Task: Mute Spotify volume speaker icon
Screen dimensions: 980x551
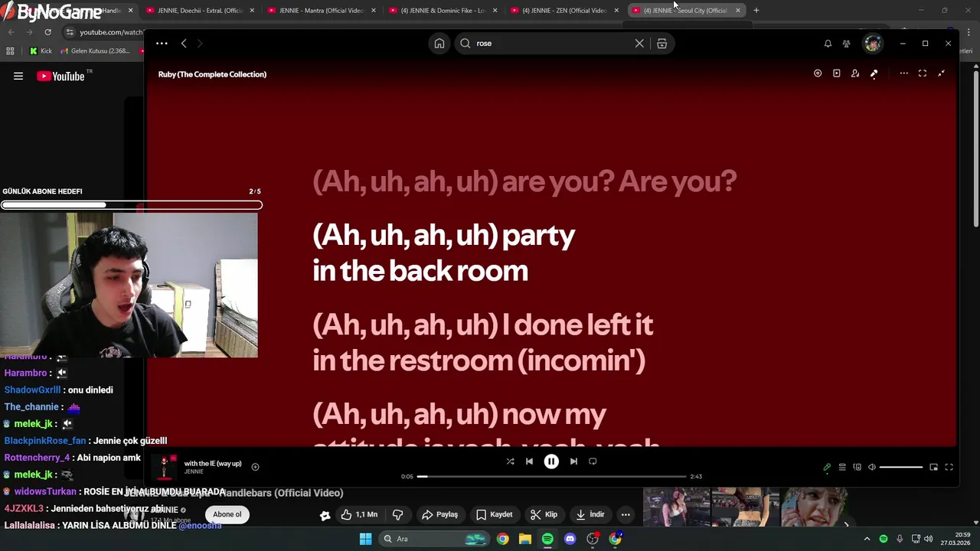Action: point(872,467)
